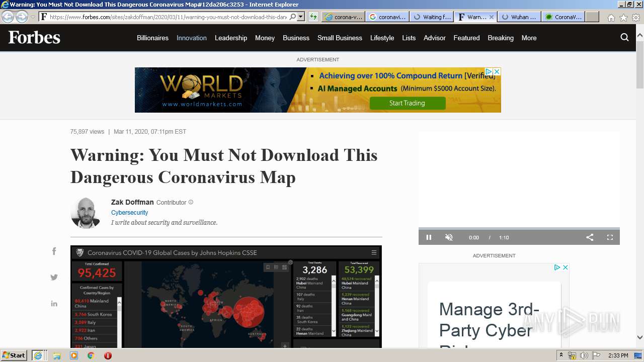Share article on Twitter
This screenshot has width=644, height=362.
coord(54,277)
